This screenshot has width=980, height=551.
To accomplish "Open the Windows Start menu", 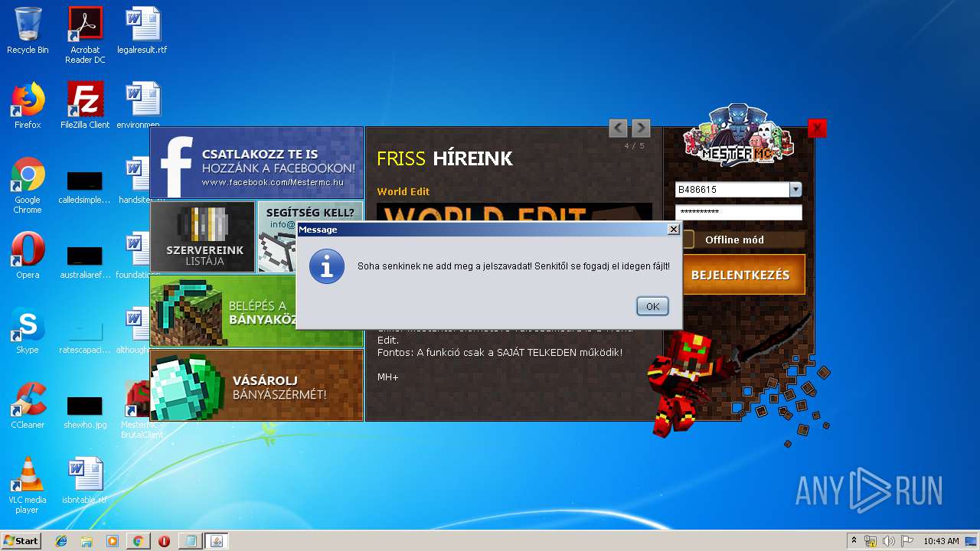I will (x=21, y=541).
